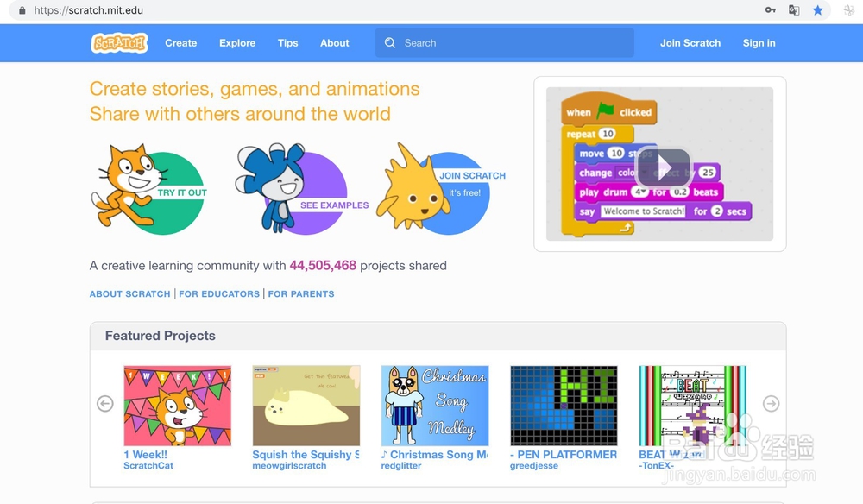Click the Sign in link
This screenshot has height=504, width=863.
[x=759, y=43]
